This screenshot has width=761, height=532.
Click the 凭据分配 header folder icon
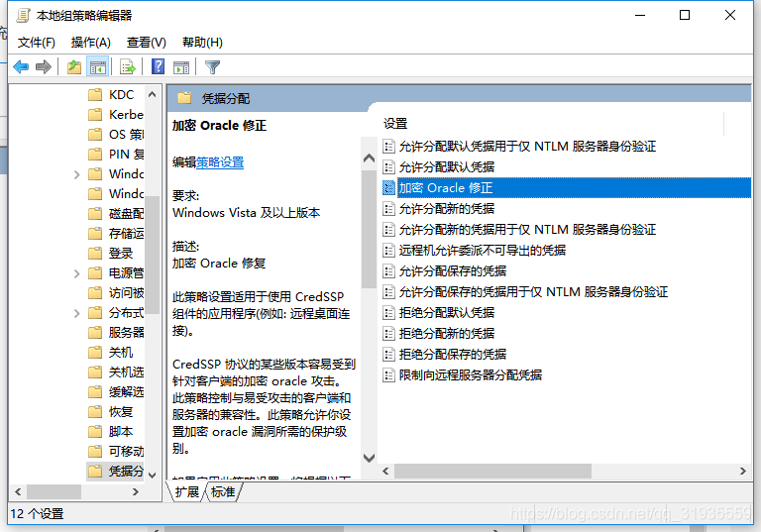click(x=184, y=98)
